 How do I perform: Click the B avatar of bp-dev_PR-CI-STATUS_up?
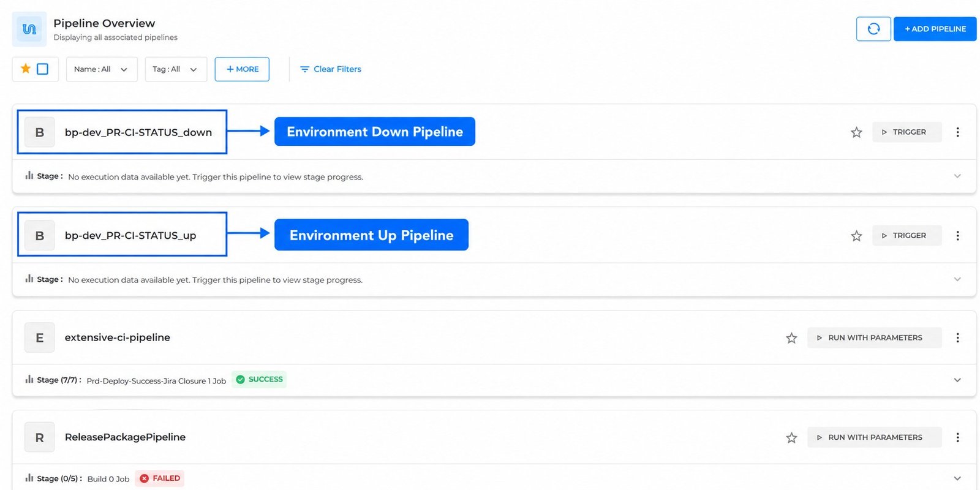[x=40, y=236]
